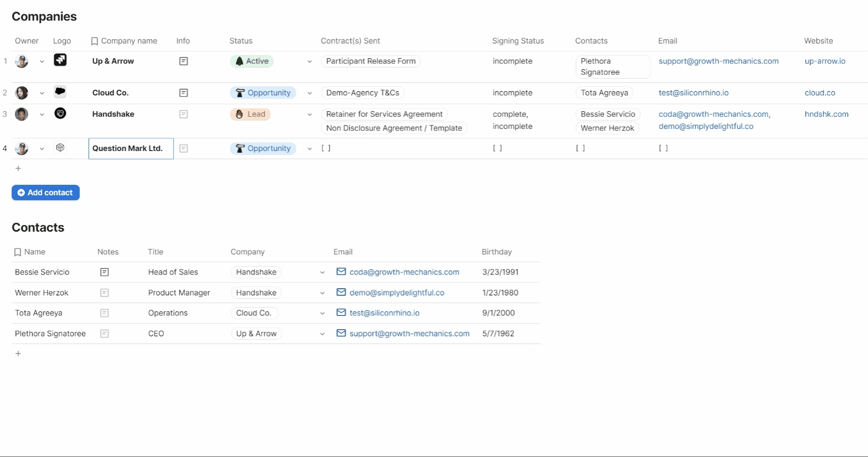Click the Retainer for Services Agreement chip

tap(384, 114)
